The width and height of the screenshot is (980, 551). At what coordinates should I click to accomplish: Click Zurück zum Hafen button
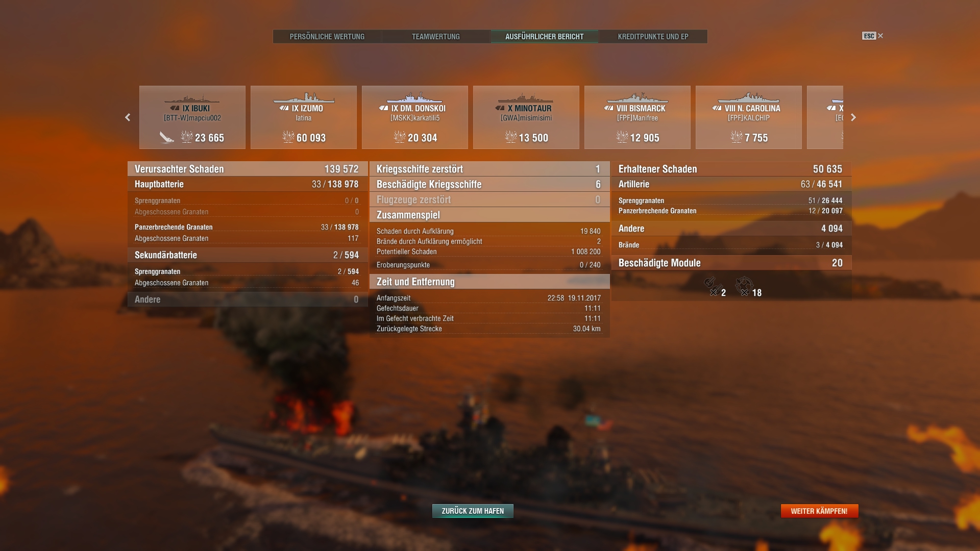coord(473,511)
